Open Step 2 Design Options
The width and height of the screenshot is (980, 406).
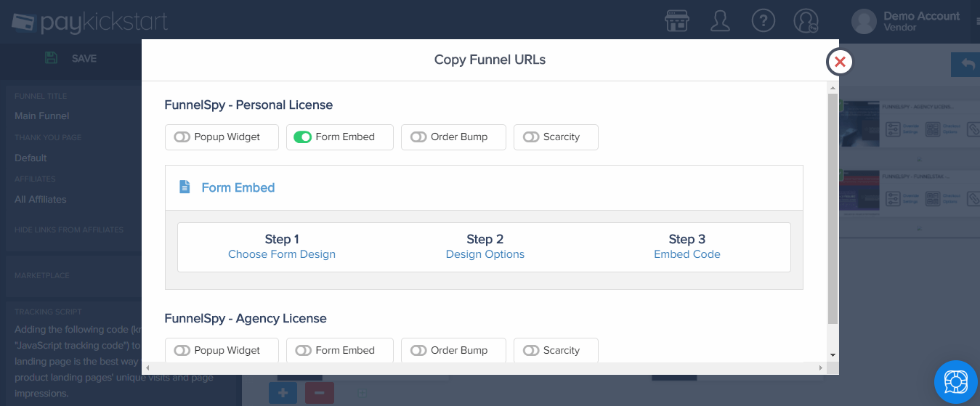485,247
